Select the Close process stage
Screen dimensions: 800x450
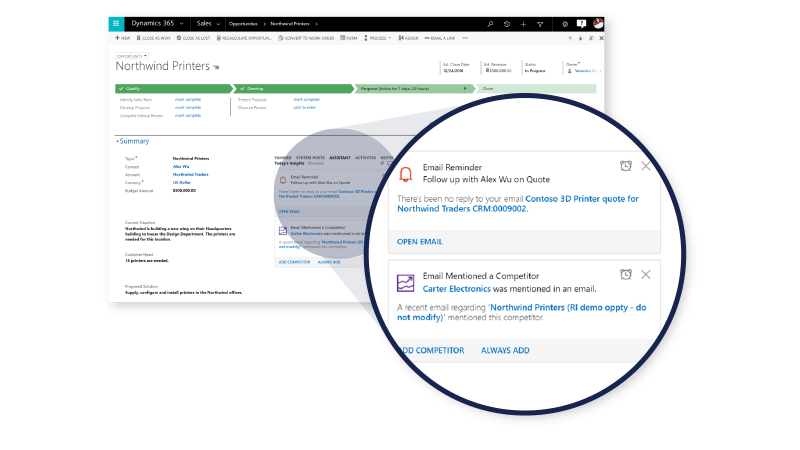(x=536, y=89)
